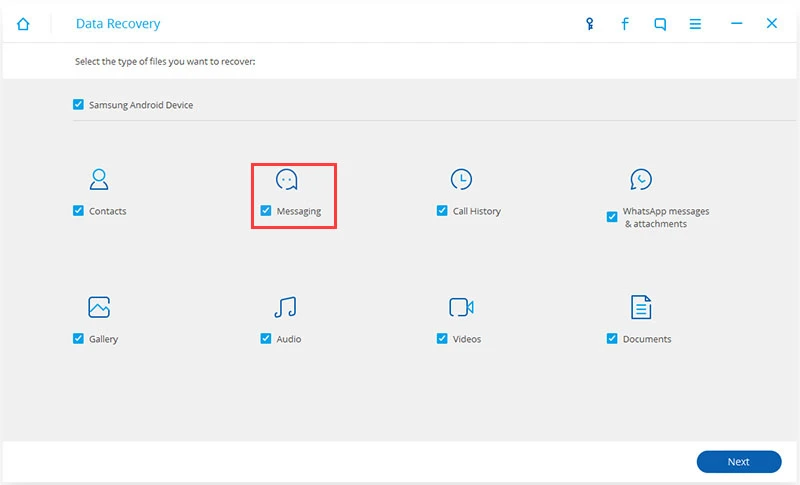
Task: Open the key registration icon
Action: click(590, 24)
